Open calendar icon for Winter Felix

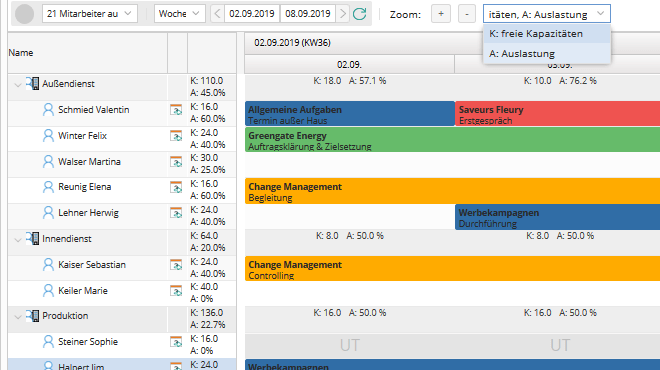pyautogui.click(x=176, y=136)
